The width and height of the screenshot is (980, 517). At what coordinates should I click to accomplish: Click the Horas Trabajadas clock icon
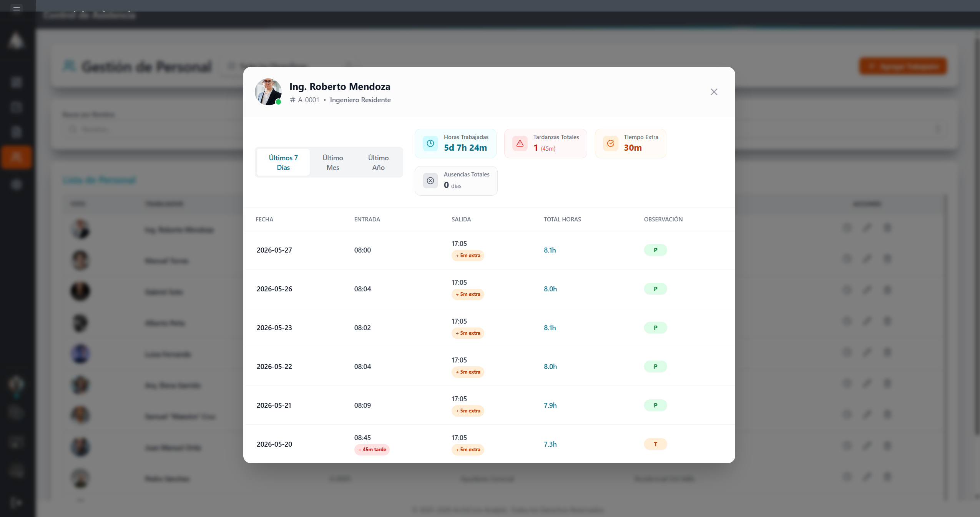(x=430, y=143)
